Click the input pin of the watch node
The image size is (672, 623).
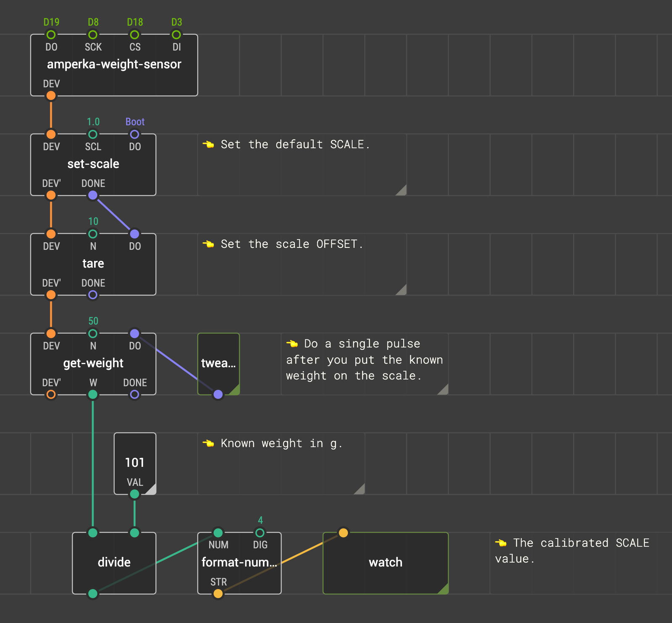coord(344,533)
